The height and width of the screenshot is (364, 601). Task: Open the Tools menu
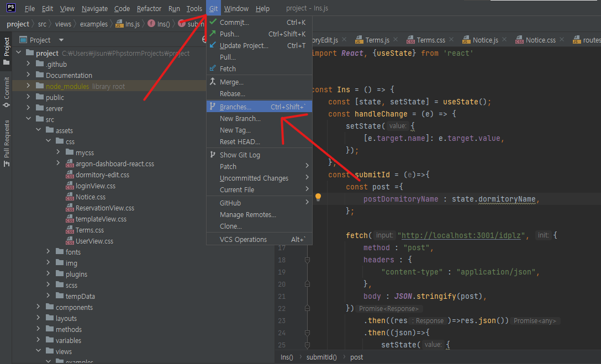(x=194, y=8)
